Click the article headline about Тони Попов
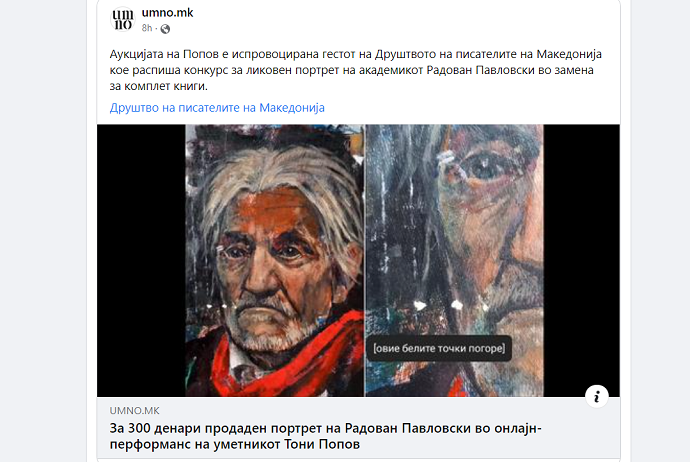The image size is (690, 462). tap(326, 436)
